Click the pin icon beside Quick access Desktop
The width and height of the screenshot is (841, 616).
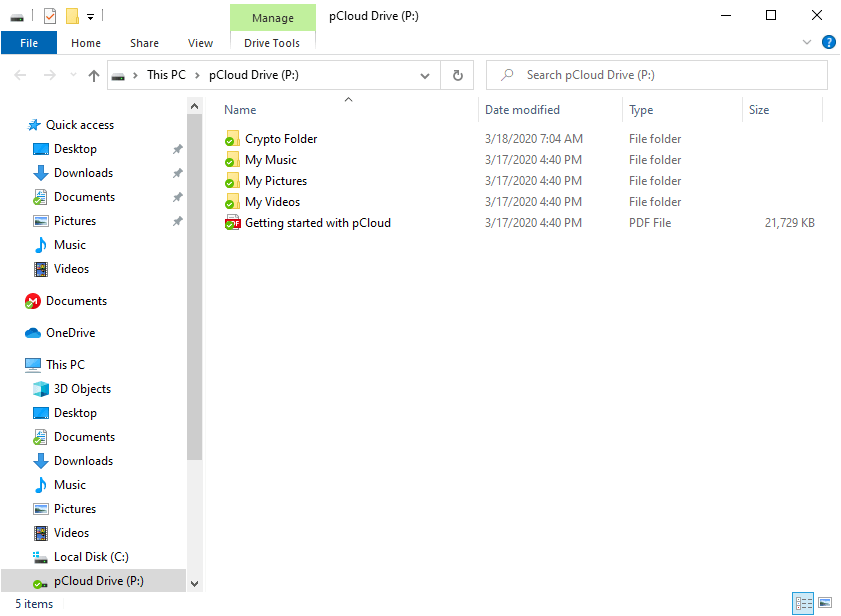click(178, 149)
